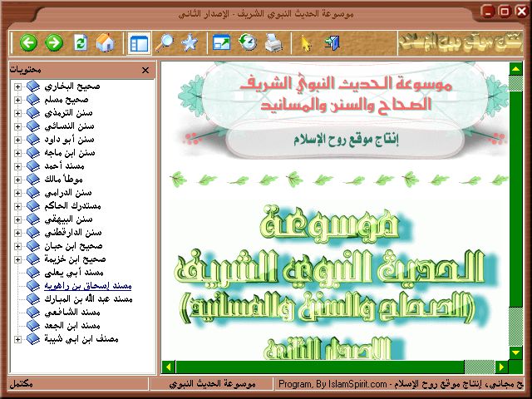The image size is (532, 399).
Task: Expand موطأ مالك tree node
Action: pyautogui.click(x=17, y=180)
